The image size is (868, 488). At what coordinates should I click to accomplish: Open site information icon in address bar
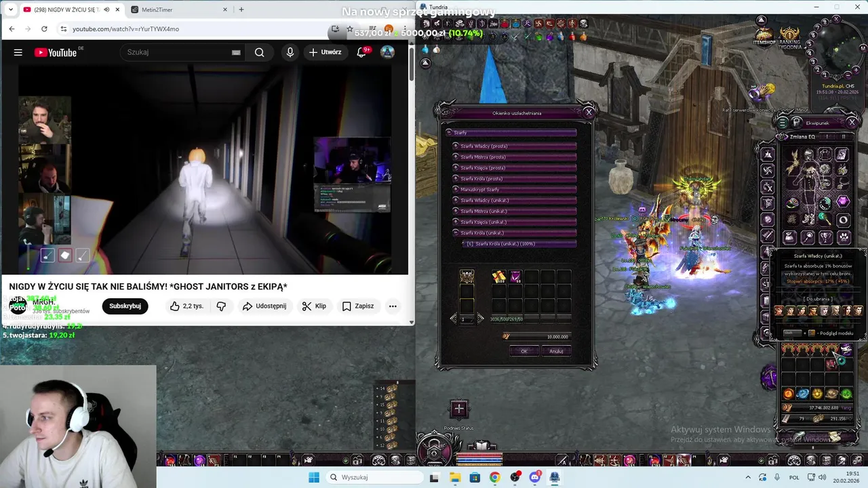click(63, 29)
